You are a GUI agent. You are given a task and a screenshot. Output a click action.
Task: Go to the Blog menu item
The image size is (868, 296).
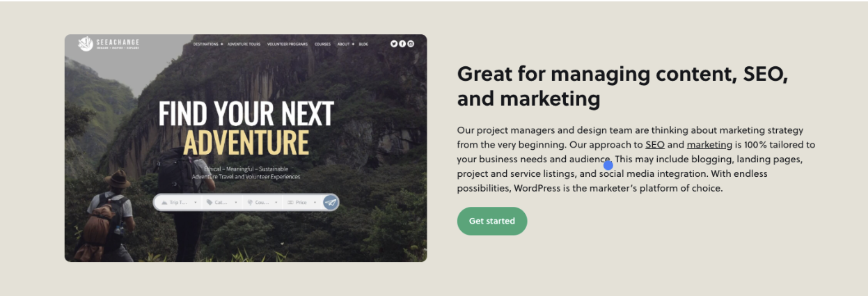(x=363, y=44)
